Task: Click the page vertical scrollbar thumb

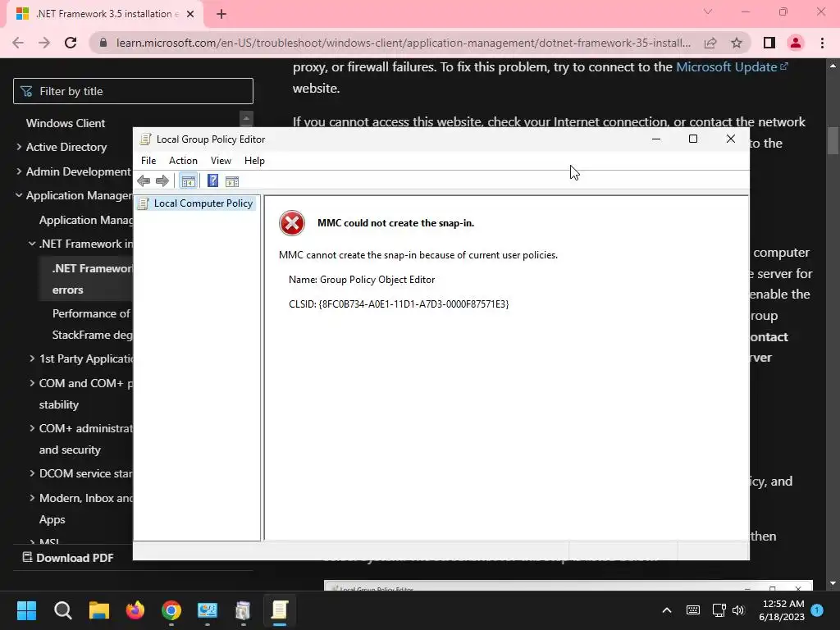Action: (x=833, y=140)
